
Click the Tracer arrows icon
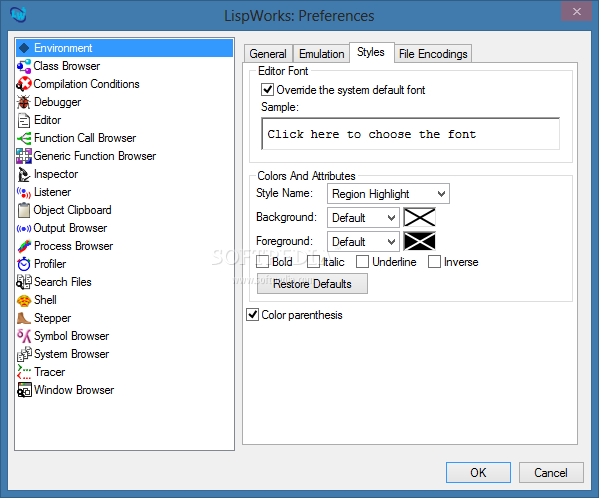click(24, 372)
